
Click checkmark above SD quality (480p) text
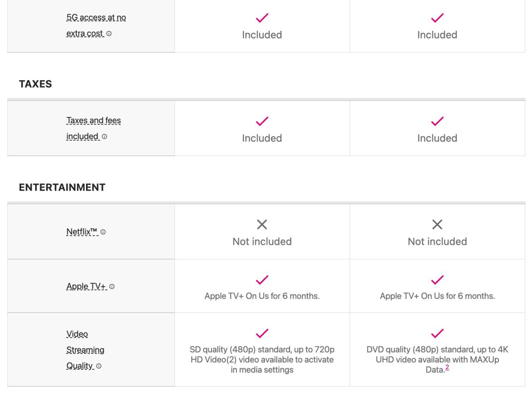click(262, 333)
